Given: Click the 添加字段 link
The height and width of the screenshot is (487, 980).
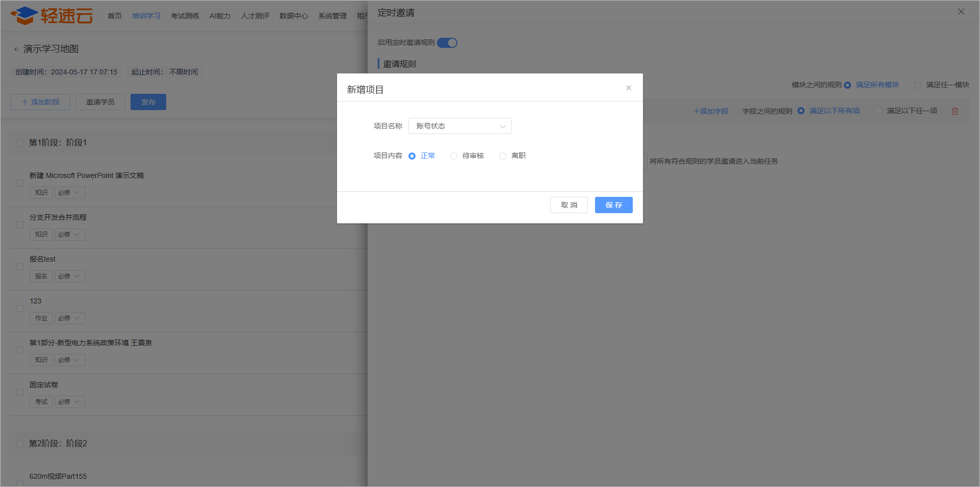Looking at the screenshot, I should [x=711, y=111].
